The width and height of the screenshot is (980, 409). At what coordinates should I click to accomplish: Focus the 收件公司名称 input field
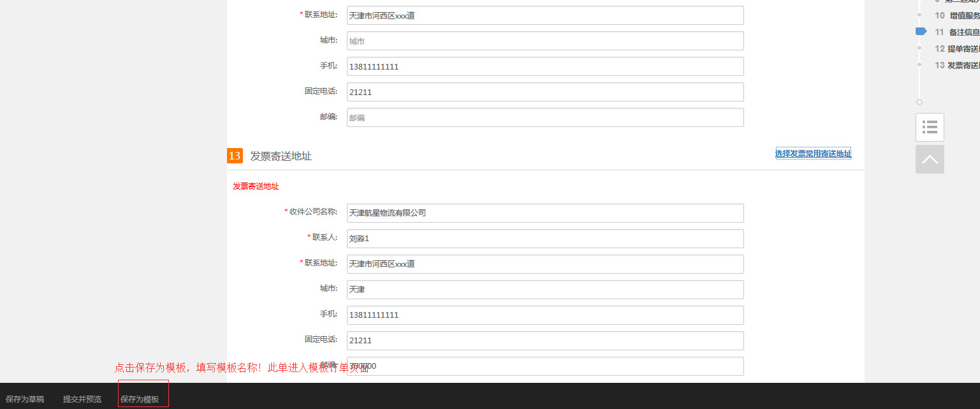tap(545, 213)
